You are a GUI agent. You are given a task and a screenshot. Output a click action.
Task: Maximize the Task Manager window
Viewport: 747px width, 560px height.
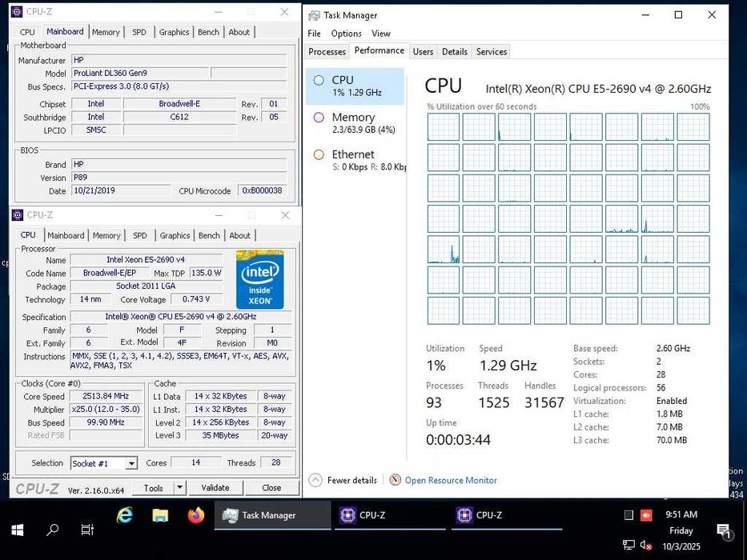(678, 14)
